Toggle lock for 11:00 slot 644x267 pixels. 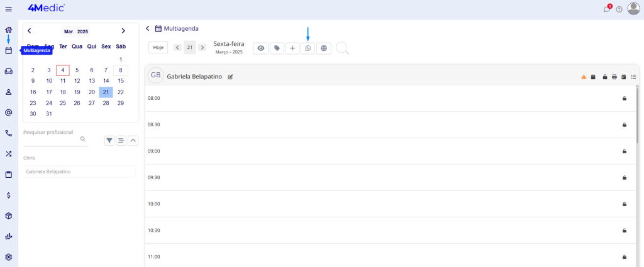(x=625, y=257)
